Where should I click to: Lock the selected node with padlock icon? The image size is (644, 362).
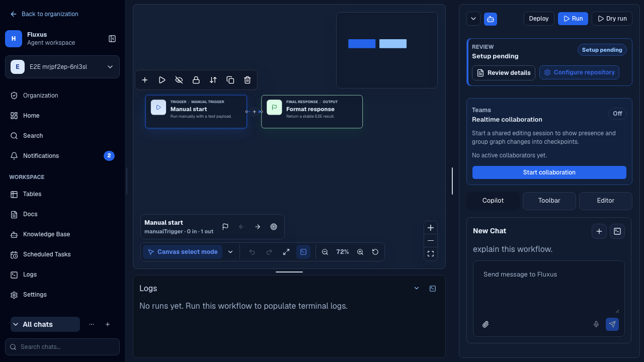coord(196,80)
